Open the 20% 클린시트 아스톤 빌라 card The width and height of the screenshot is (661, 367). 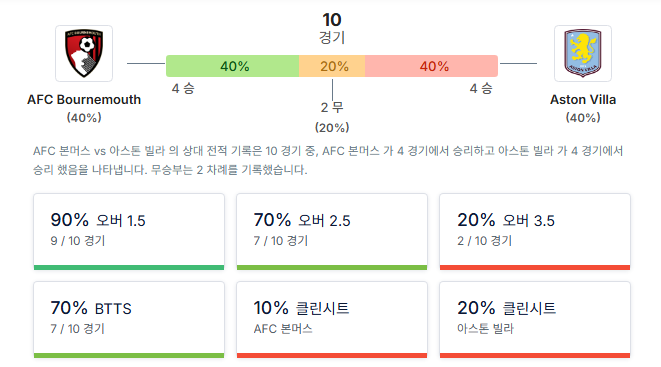(535, 320)
